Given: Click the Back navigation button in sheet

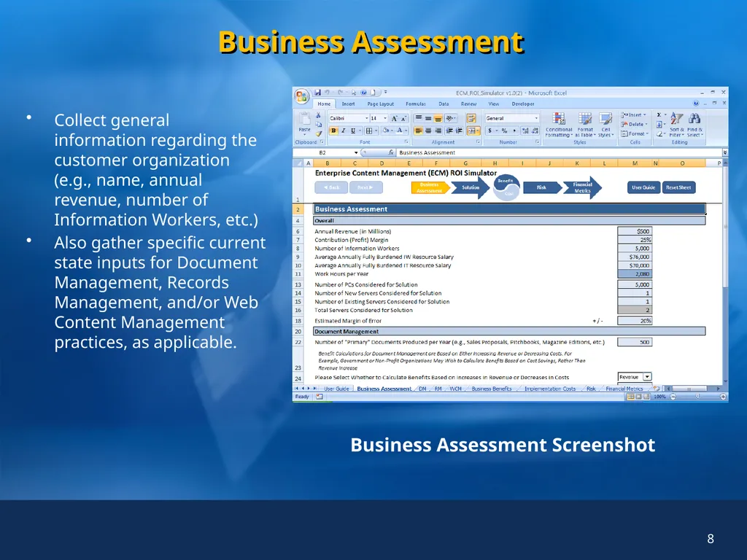Looking at the screenshot, I should point(331,187).
